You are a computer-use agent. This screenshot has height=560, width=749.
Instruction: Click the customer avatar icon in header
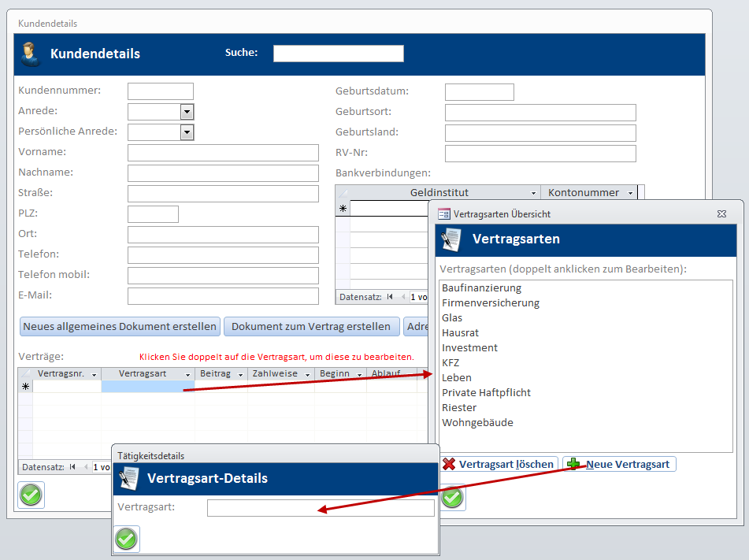[32, 54]
